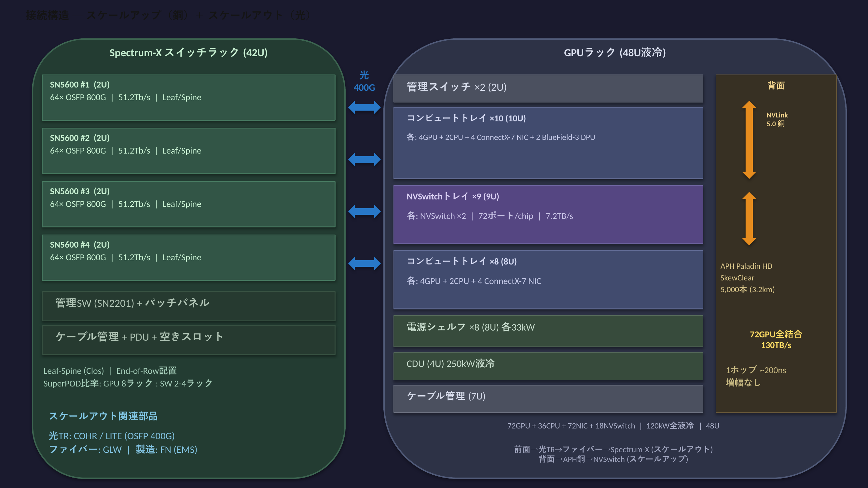
Task: Click the CDU (4U) 250kW液冷 block
Action: click(548, 366)
